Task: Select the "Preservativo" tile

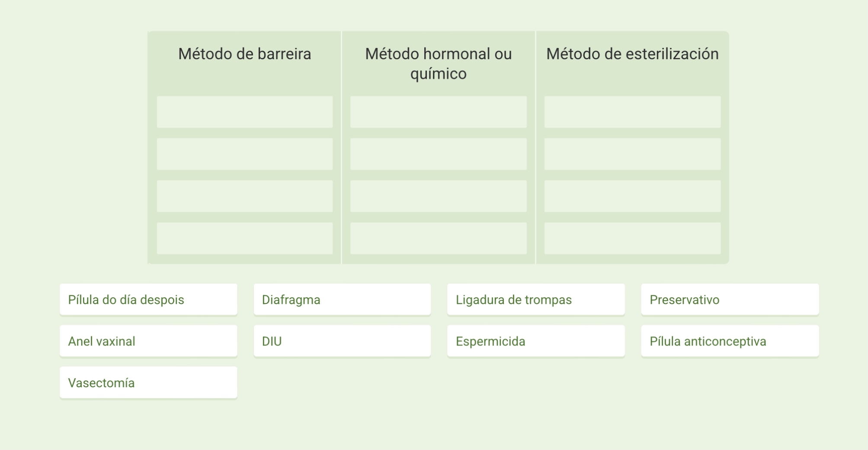Action: (729, 299)
